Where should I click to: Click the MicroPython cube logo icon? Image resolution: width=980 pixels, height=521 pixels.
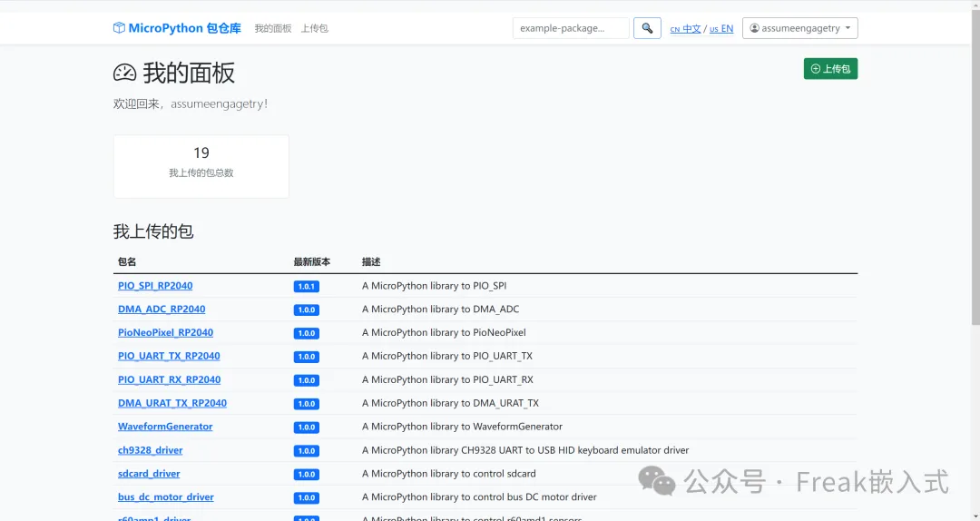119,27
